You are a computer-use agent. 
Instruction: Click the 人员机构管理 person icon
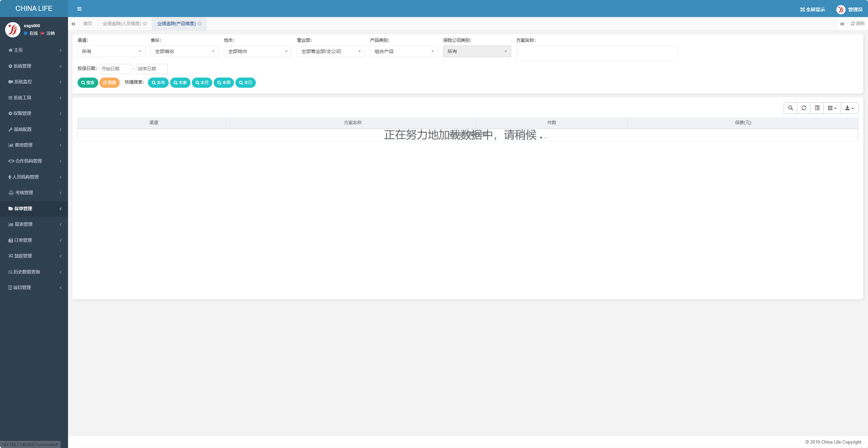point(10,177)
